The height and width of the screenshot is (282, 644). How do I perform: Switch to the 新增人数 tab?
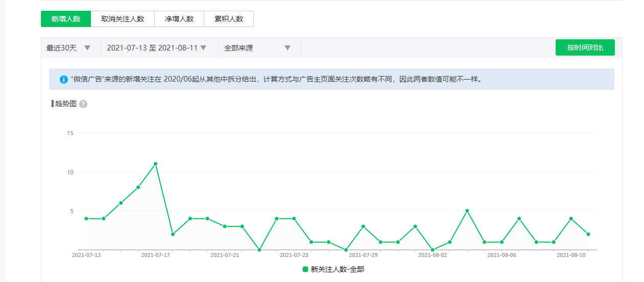[66, 19]
